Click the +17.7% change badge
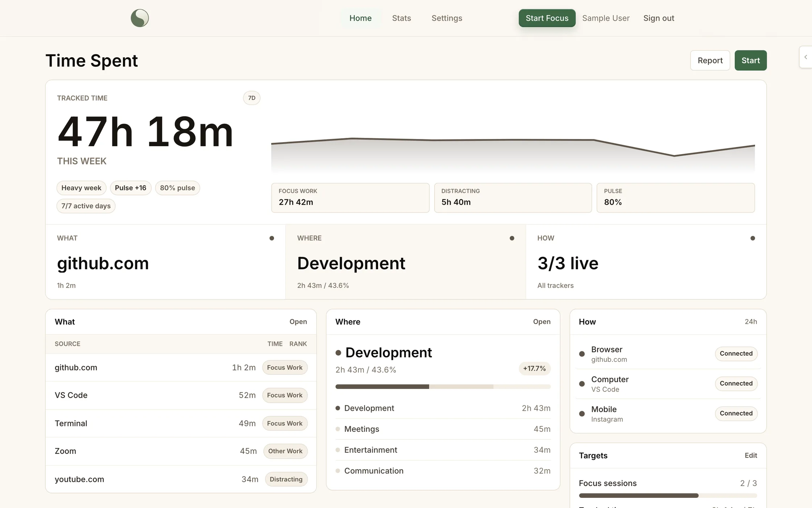 pos(534,369)
